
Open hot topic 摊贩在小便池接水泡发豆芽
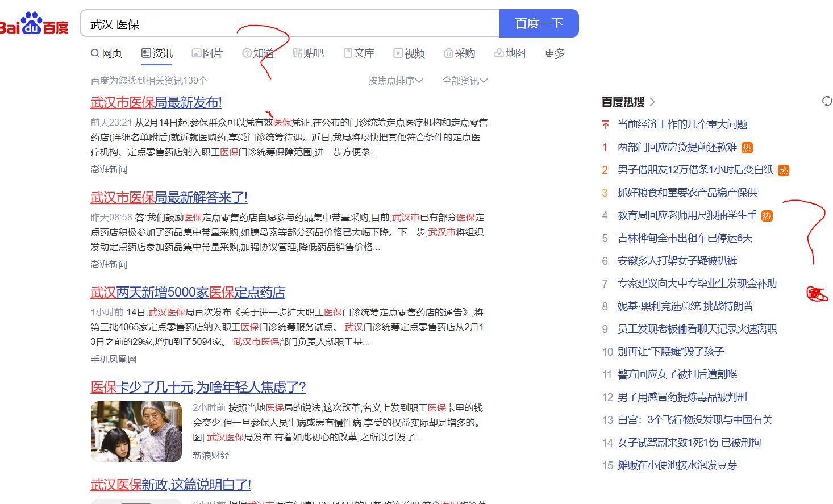[677, 465]
